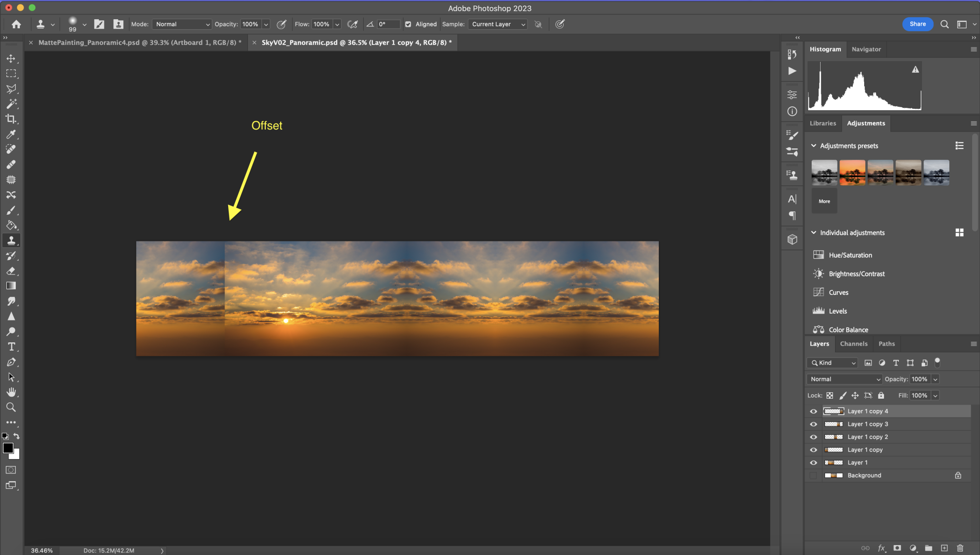This screenshot has height=555, width=980.
Task: Select the Horizontal Type tool
Action: point(12,347)
